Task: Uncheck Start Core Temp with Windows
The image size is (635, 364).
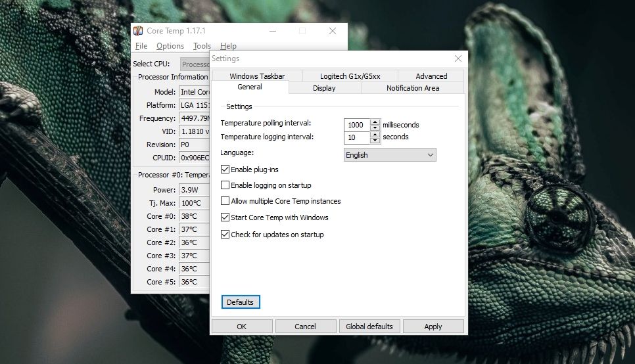Action: (225, 217)
